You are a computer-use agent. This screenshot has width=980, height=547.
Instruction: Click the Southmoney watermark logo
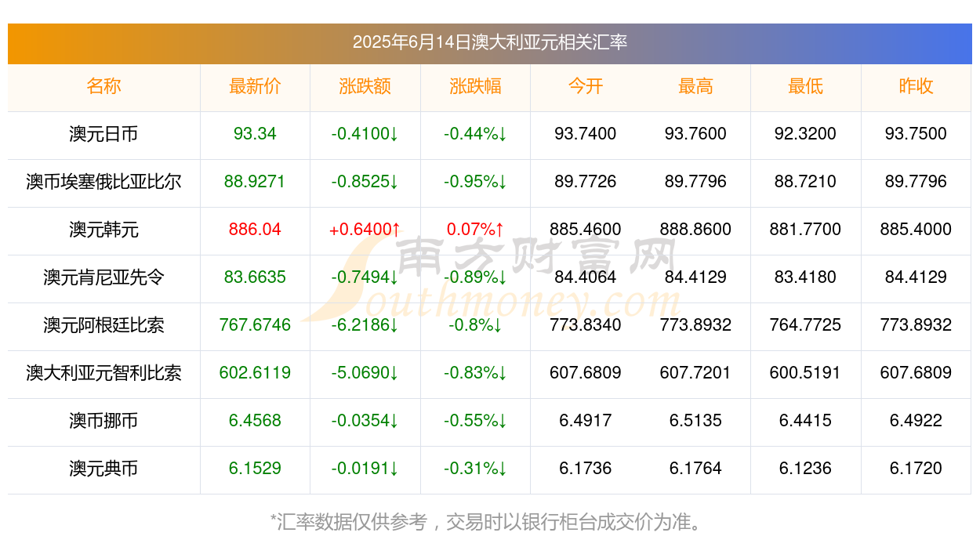(492, 278)
